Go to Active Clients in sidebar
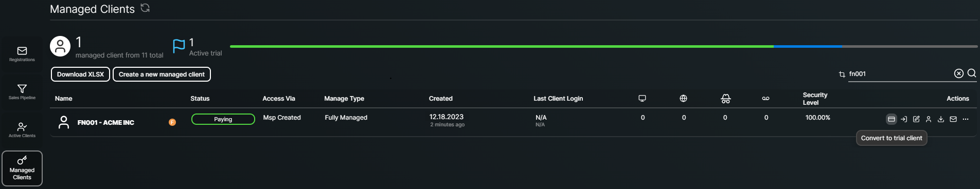The image size is (980, 189). (x=22, y=130)
